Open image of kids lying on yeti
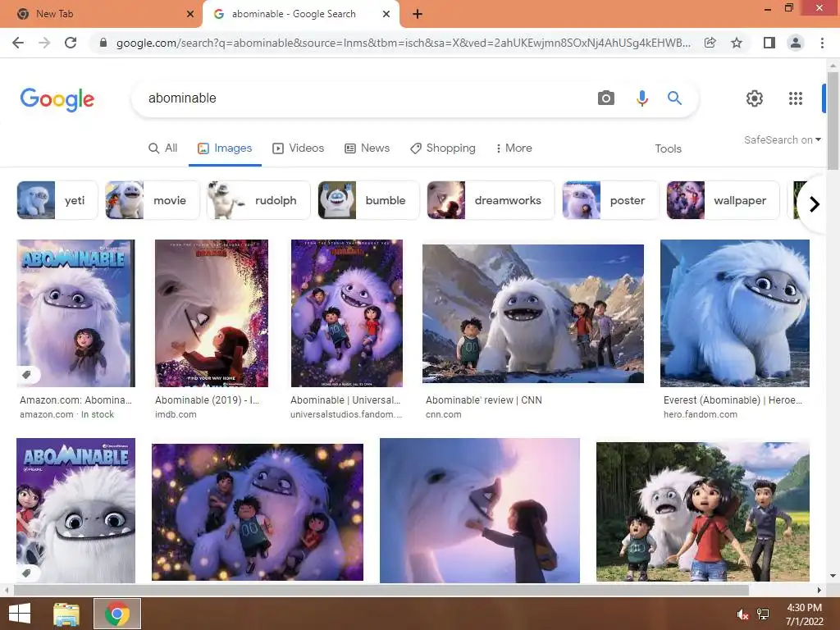Screen dimensions: 840x630 [258, 512]
